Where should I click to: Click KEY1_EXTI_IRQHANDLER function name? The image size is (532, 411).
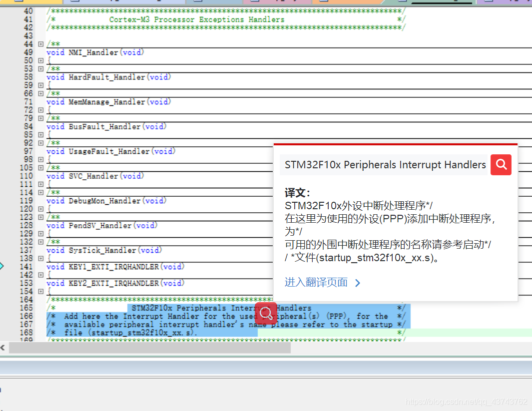[114, 267]
